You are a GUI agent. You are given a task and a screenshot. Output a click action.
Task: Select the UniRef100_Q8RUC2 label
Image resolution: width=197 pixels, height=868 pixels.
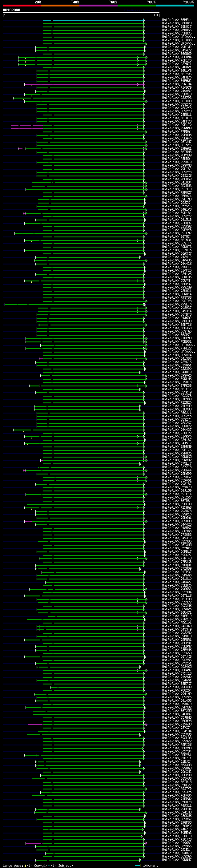point(176,426)
